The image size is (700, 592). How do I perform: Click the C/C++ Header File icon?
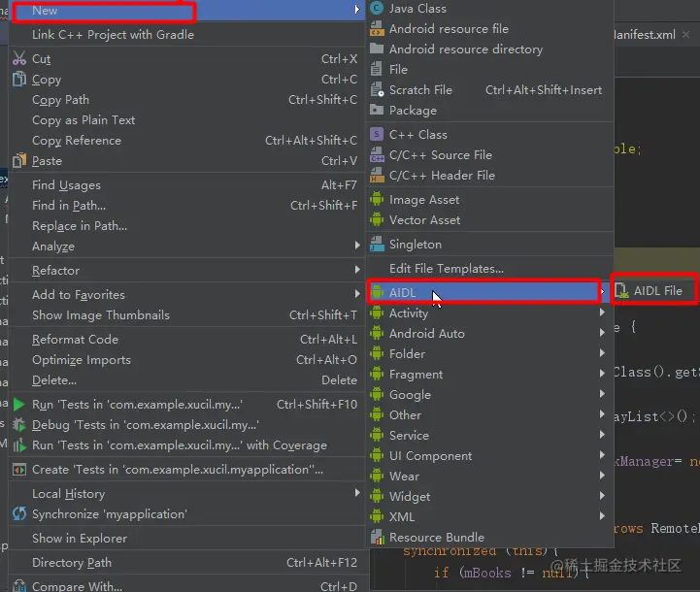378,176
